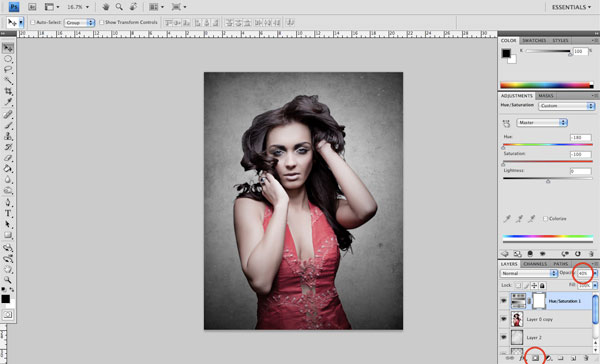Open the Arrange Documents dropdown
This screenshot has width=600, height=364.
click(x=156, y=7)
